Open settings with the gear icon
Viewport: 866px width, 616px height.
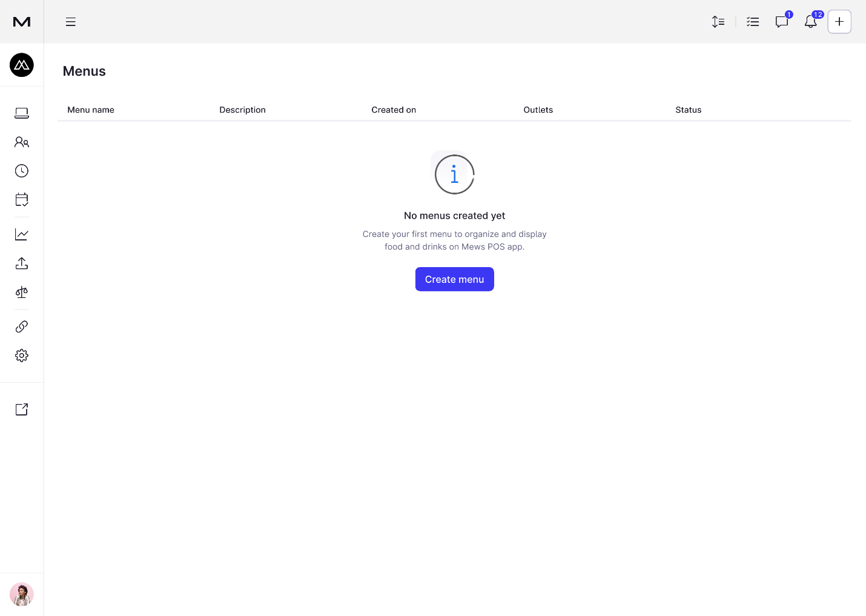pyautogui.click(x=22, y=356)
